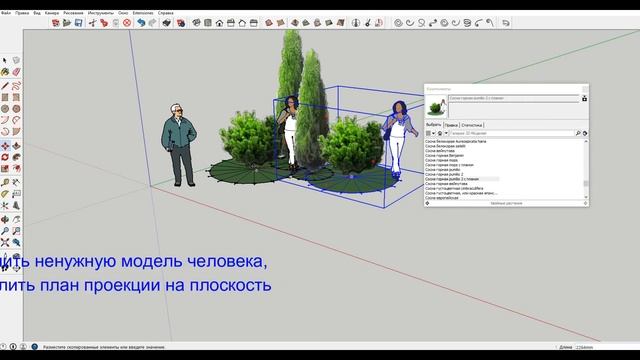Pick the Paint Bucket tool
The width and height of the screenshot is (640, 360).
click(5, 72)
